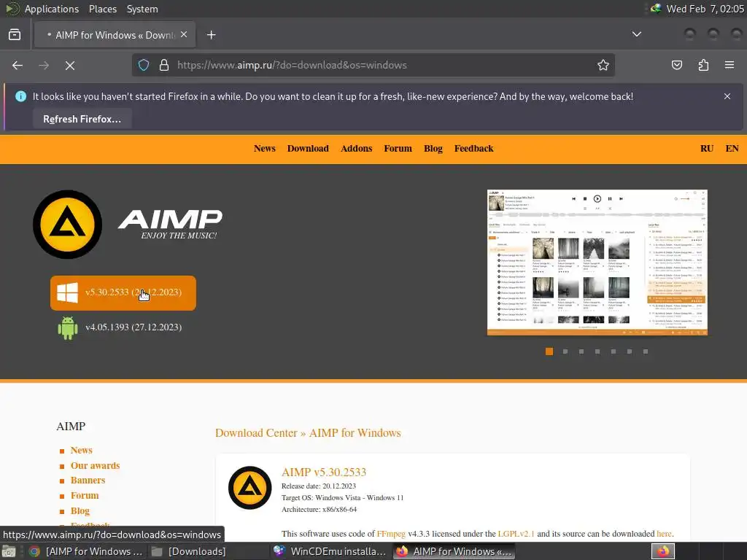The image size is (747, 560).
Task: Switch to the WinCDEmu installation taskbar window
Action: click(x=330, y=551)
